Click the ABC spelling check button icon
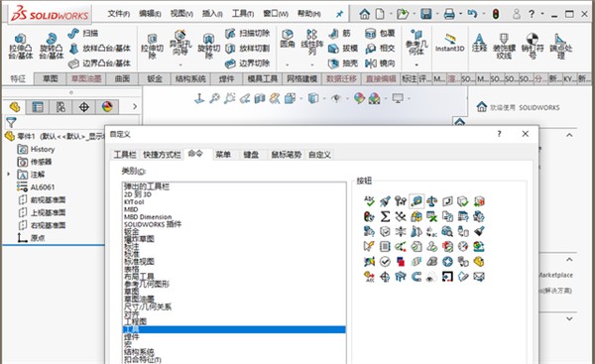This screenshot has height=364, width=595. 369,201
